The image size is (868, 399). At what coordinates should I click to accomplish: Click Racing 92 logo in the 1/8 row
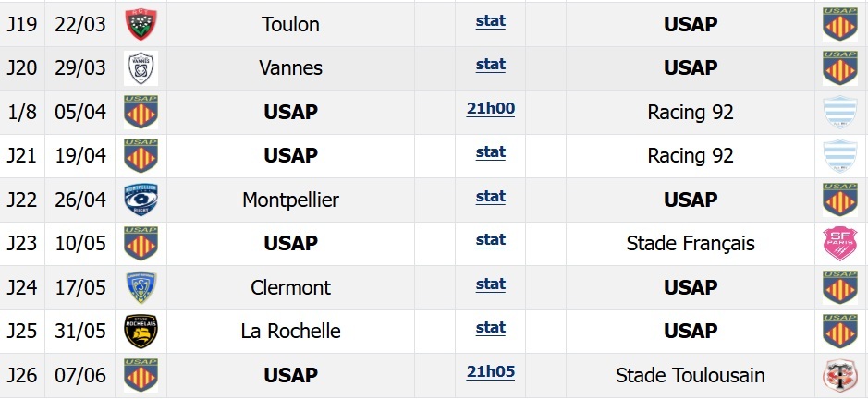point(840,113)
